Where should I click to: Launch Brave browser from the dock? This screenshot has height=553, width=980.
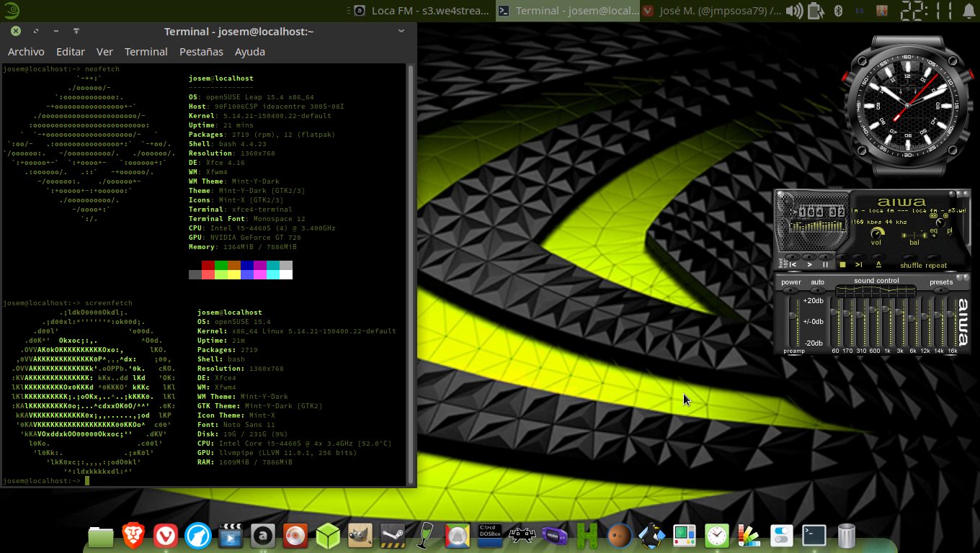(133, 536)
